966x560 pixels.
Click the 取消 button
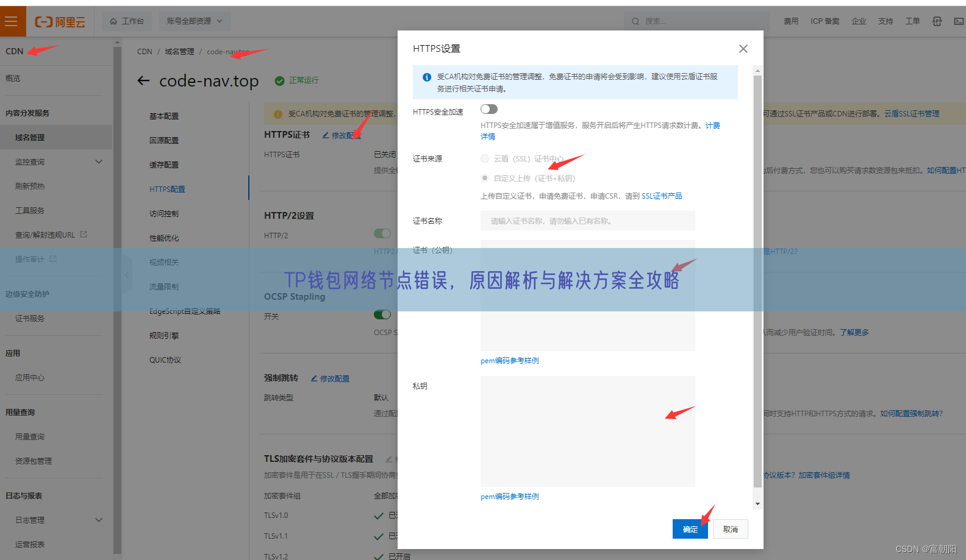[x=731, y=529]
